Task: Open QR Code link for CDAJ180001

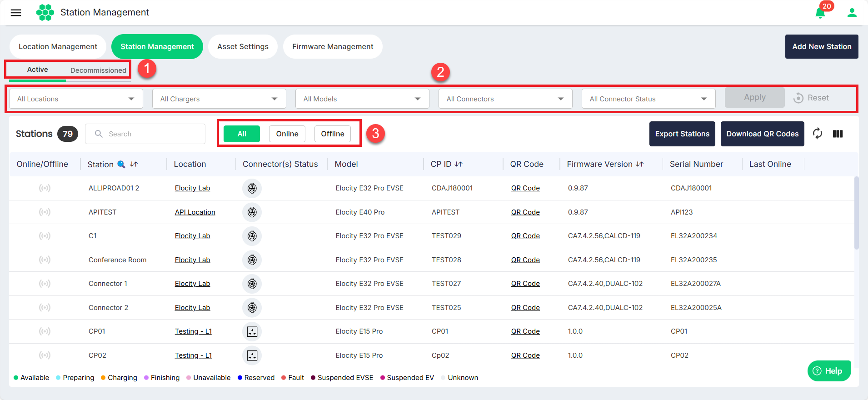Action: tap(525, 188)
